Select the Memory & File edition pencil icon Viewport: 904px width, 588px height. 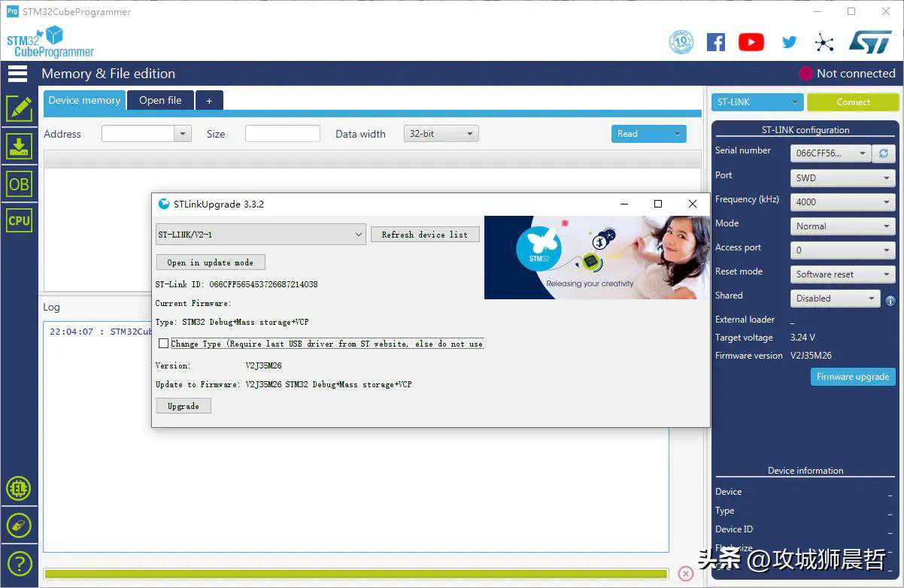(19, 109)
